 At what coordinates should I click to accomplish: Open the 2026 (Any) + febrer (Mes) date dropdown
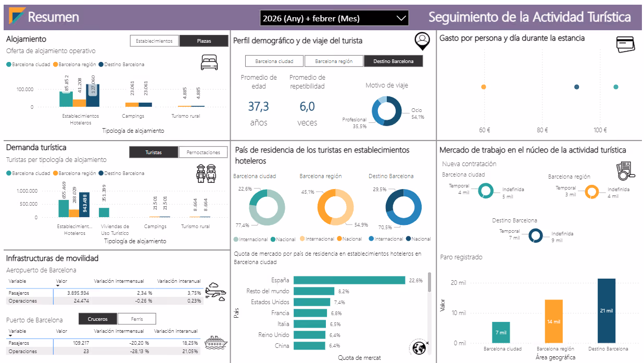click(x=334, y=18)
